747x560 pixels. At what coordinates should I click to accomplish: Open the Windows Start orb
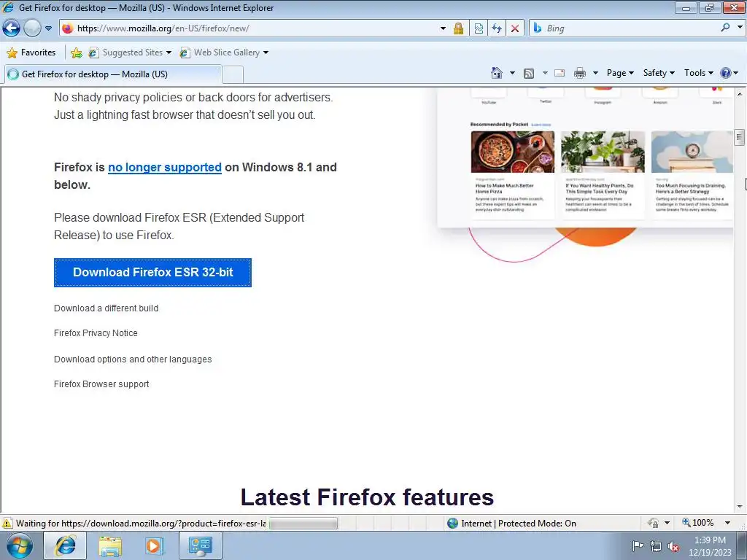tap(20, 545)
